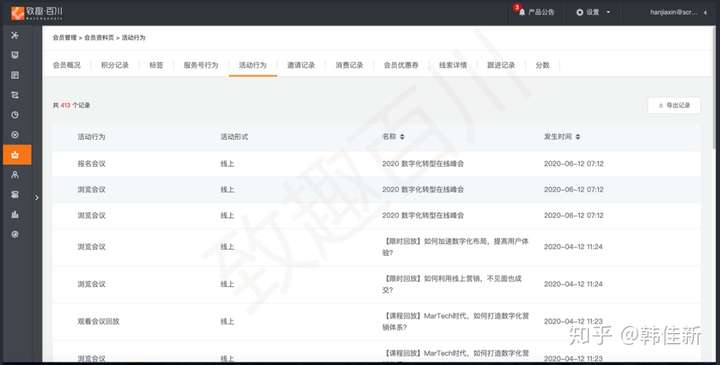
Task: Click the 致趣百川 logo
Action: [x=37, y=13]
